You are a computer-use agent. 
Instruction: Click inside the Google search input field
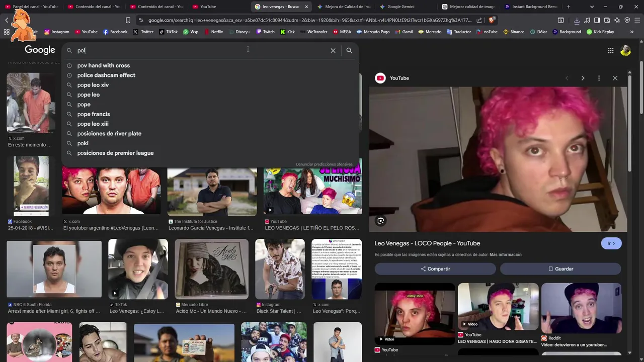(201, 50)
